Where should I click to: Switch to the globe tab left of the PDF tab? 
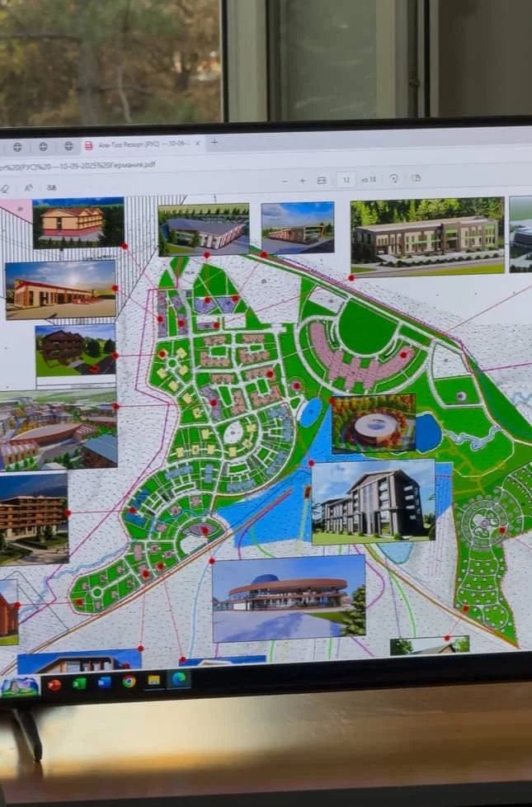coord(68,146)
